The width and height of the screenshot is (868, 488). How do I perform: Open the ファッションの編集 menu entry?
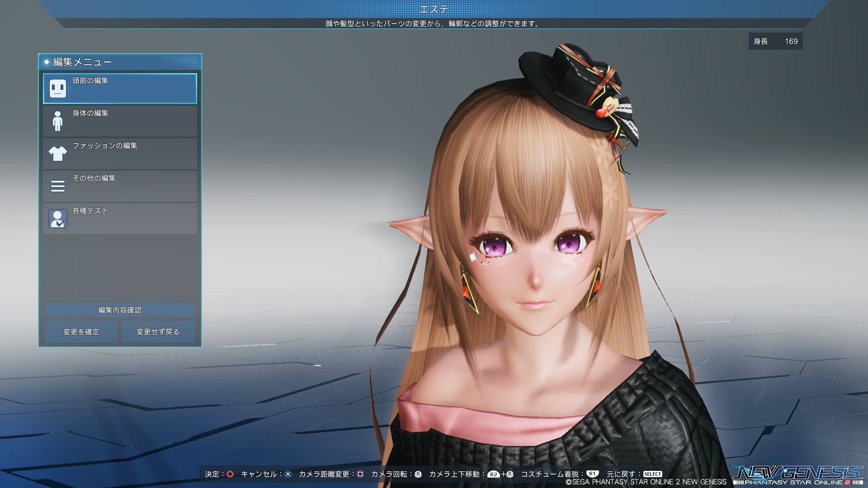(x=120, y=153)
